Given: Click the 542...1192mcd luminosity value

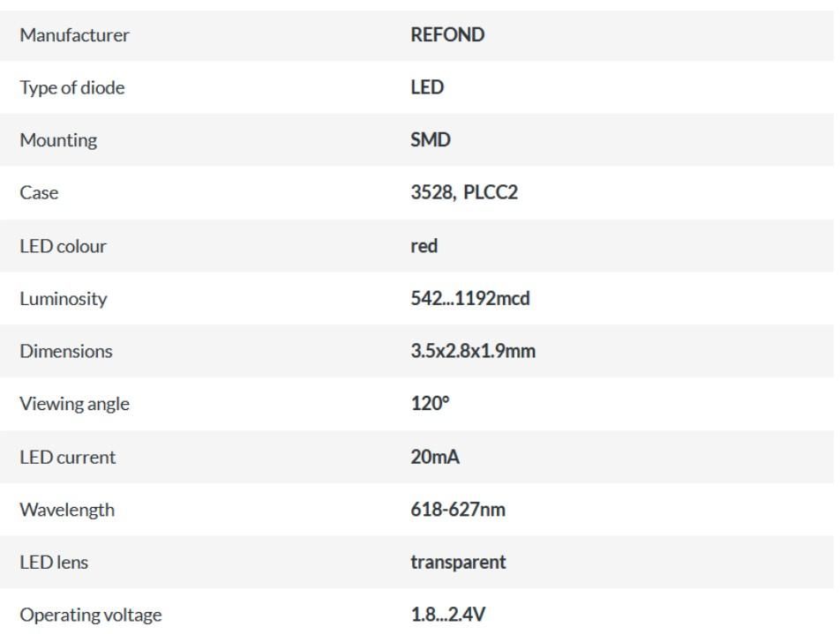Looking at the screenshot, I should click(470, 299).
